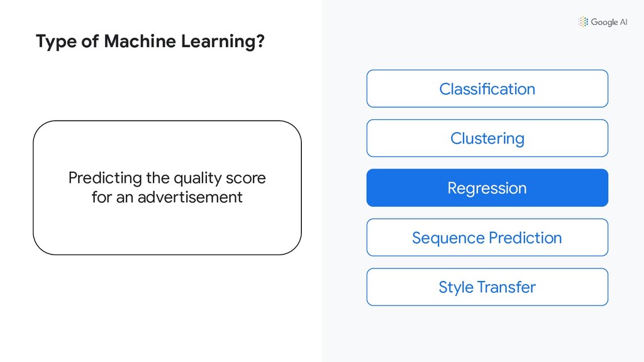Click the 'AI' text beside Google
Image resolution: width=644 pixels, height=362 pixels.
[x=623, y=22]
